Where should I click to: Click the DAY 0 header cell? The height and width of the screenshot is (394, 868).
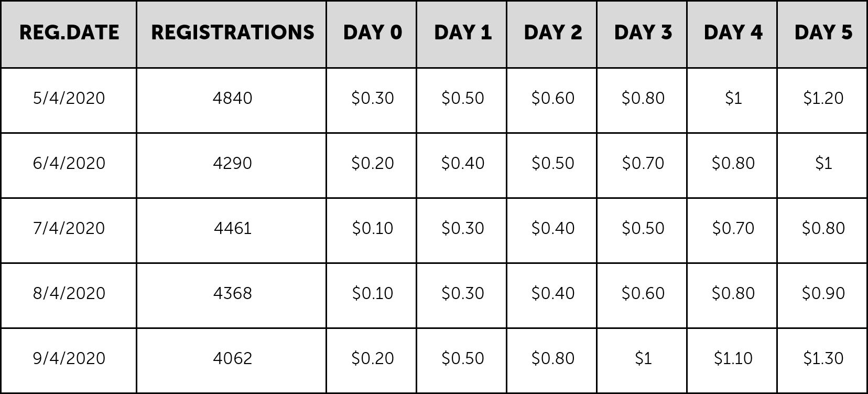pos(372,34)
